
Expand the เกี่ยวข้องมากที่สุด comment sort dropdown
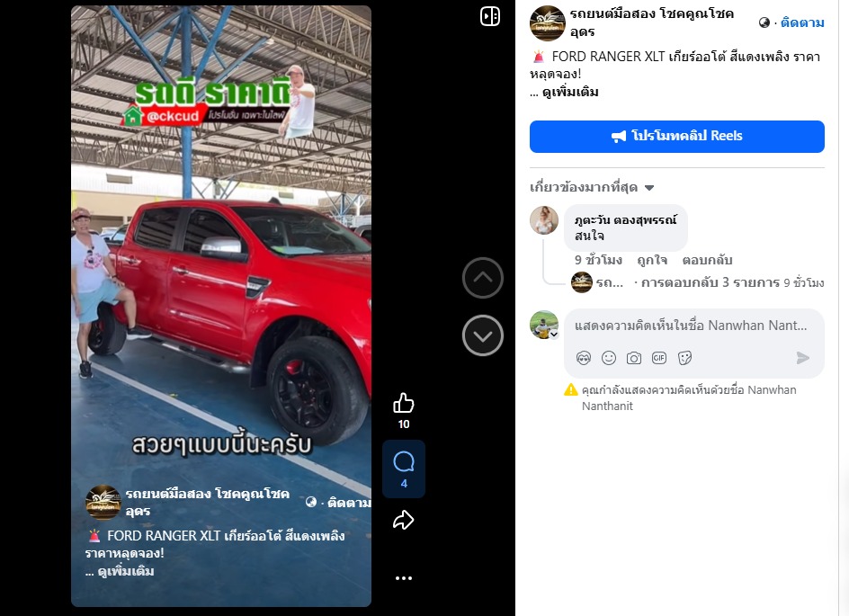click(x=592, y=187)
